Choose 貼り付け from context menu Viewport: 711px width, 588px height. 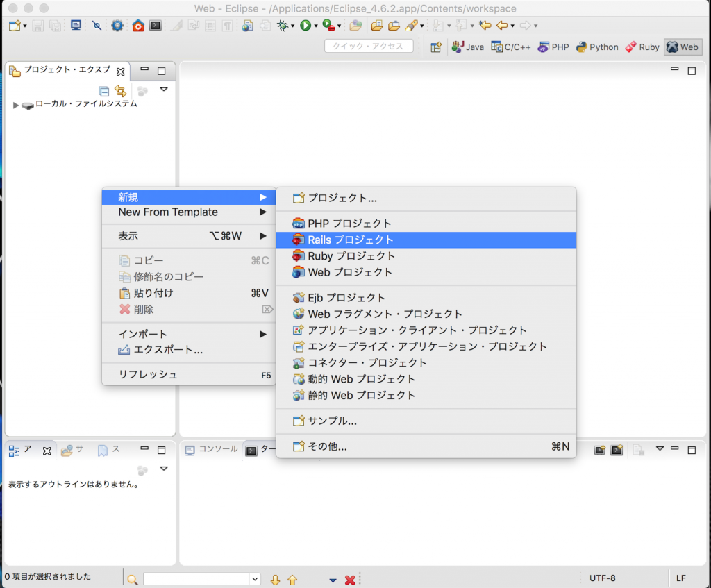point(189,294)
